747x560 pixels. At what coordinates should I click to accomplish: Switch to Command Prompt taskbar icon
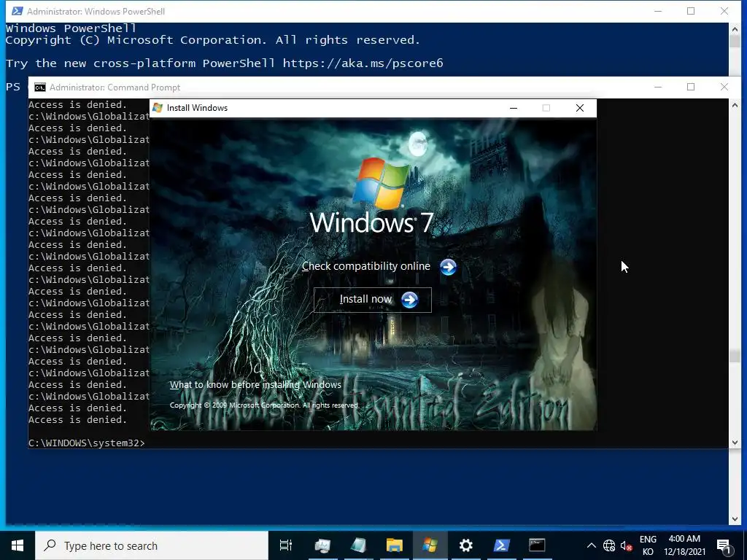click(537, 545)
